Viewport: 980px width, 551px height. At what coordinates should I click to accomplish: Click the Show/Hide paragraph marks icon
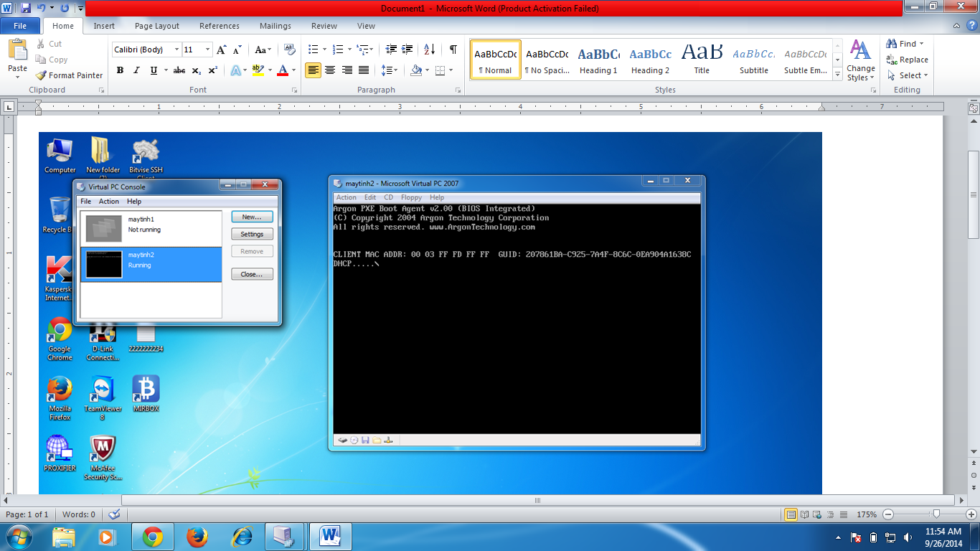[x=453, y=50]
